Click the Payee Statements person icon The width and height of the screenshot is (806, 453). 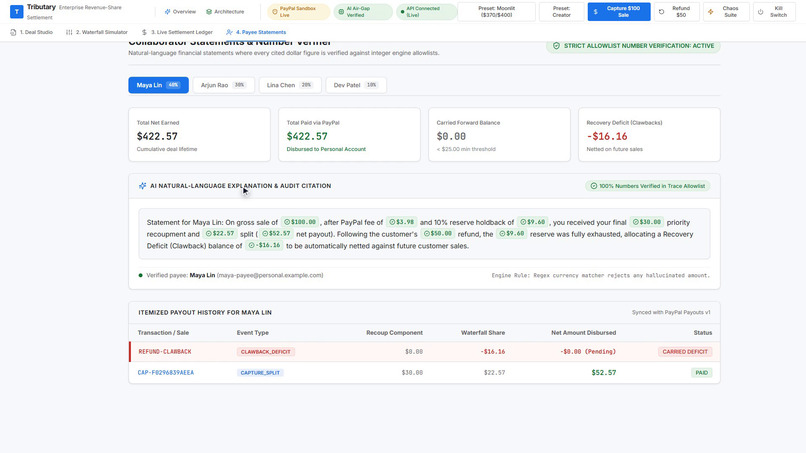229,32
